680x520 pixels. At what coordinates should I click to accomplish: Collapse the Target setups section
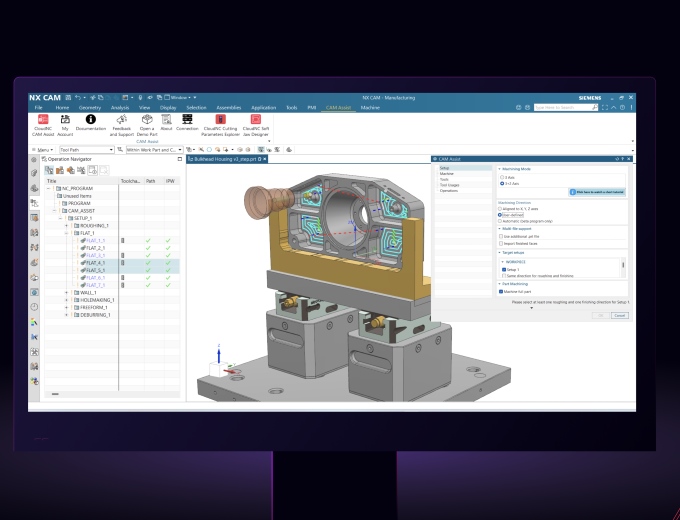tap(499, 252)
